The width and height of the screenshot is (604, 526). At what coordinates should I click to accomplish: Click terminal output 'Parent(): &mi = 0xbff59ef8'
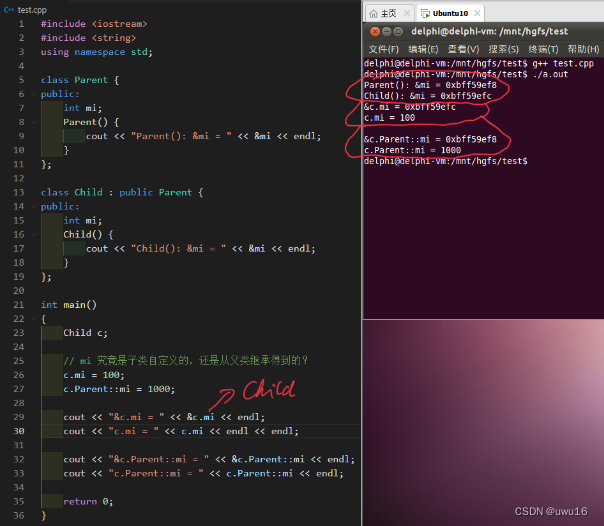(x=430, y=85)
